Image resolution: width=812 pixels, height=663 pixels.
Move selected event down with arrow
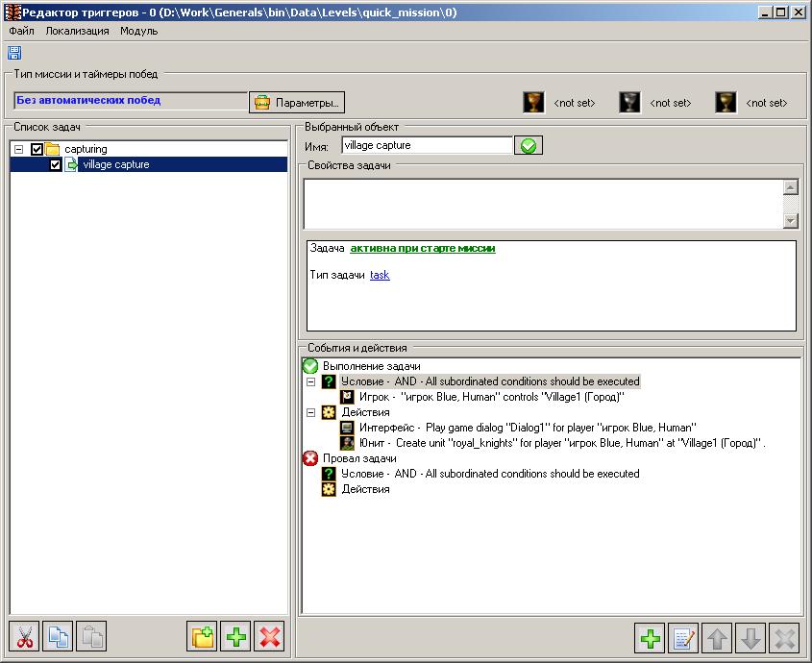pyautogui.click(x=750, y=638)
